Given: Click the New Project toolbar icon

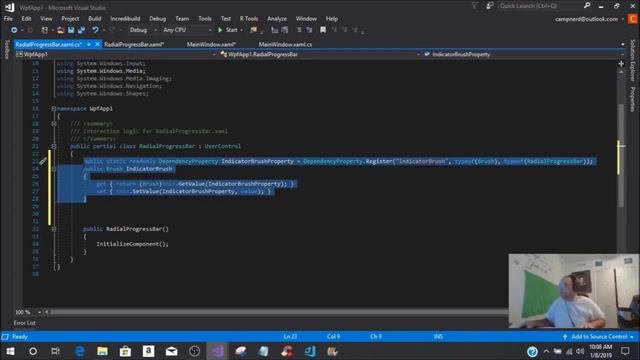Looking at the screenshot, I should (x=45, y=30).
